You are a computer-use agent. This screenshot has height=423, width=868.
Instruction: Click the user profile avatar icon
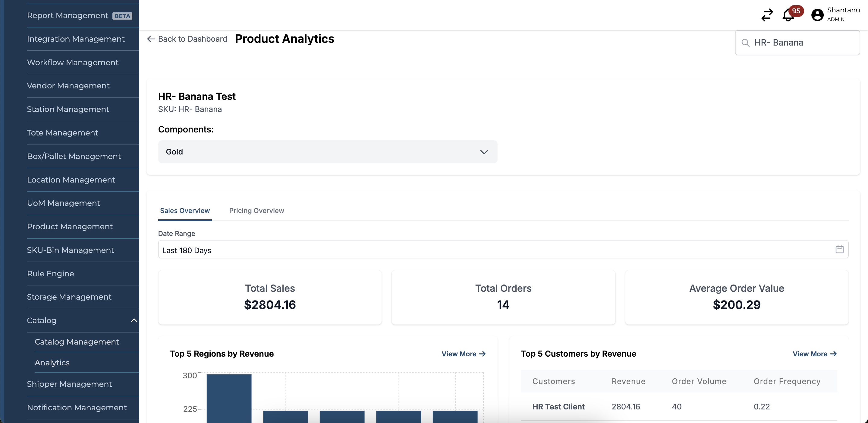click(x=817, y=15)
